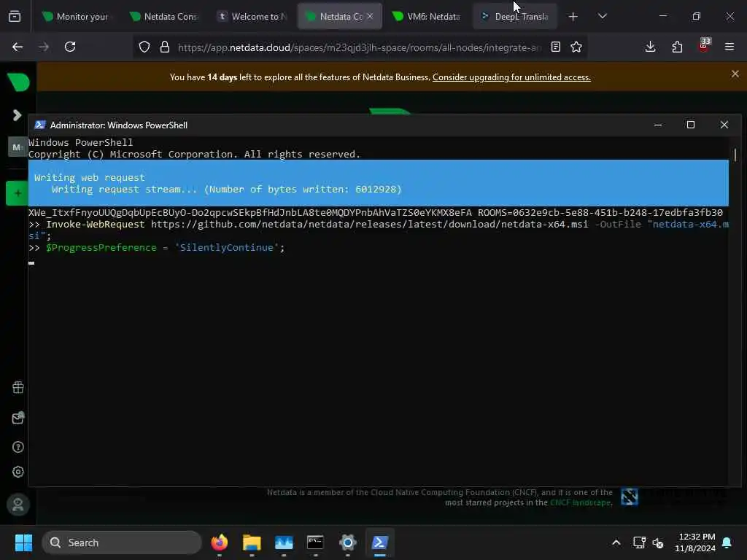Click the app.netdata.cloud URL address bar

tap(359, 47)
